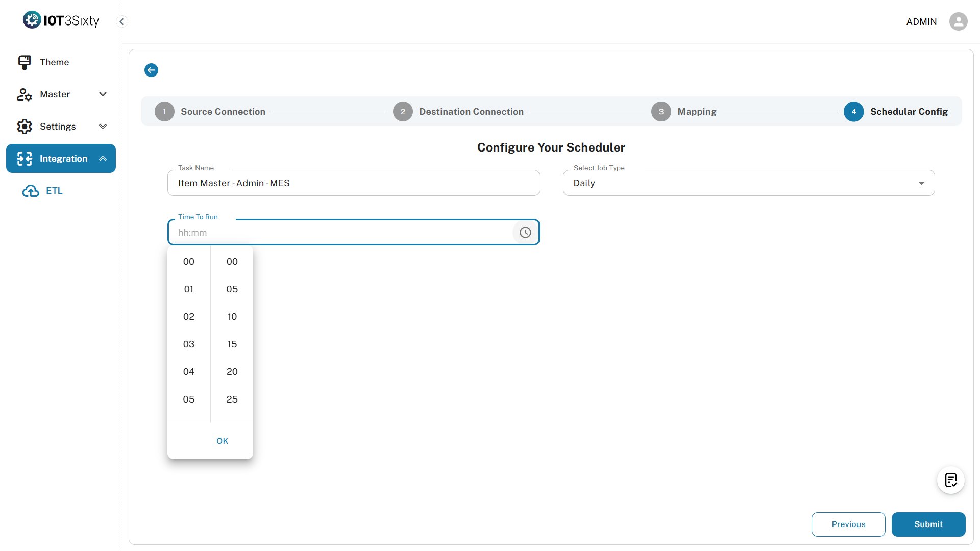Open the floating checklist notes icon
The height and width of the screenshot is (551, 980).
(x=950, y=480)
